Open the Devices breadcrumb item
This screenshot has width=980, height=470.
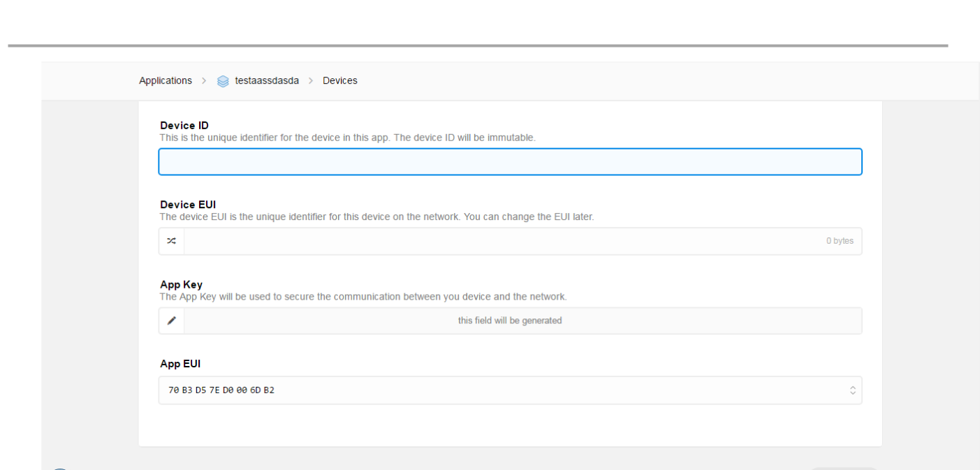click(x=339, y=80)
